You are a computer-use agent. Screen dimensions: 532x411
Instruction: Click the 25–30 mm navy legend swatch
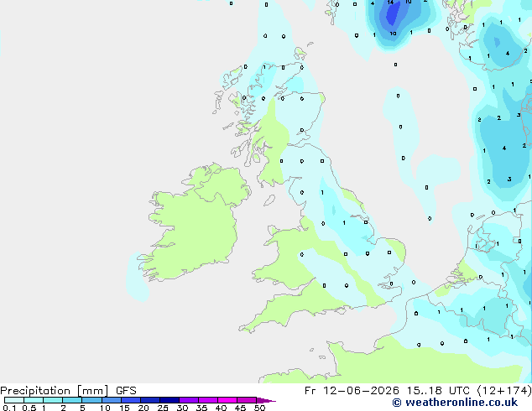[x=170, y=400]
